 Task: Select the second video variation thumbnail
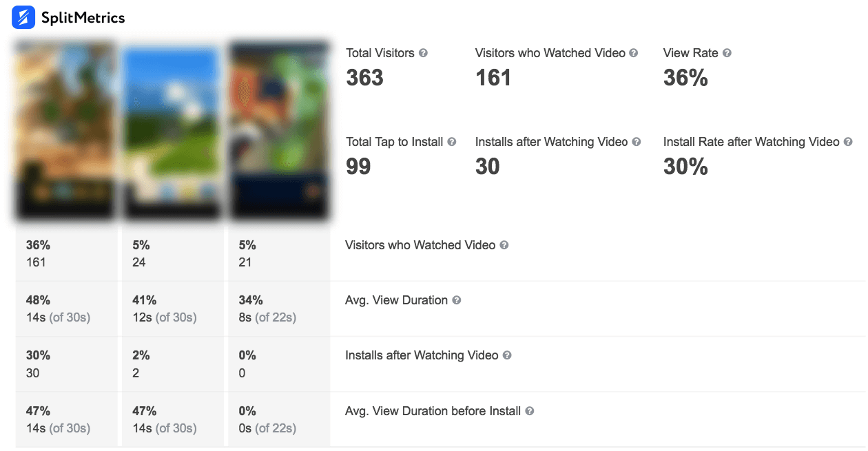tap(172, 130)
